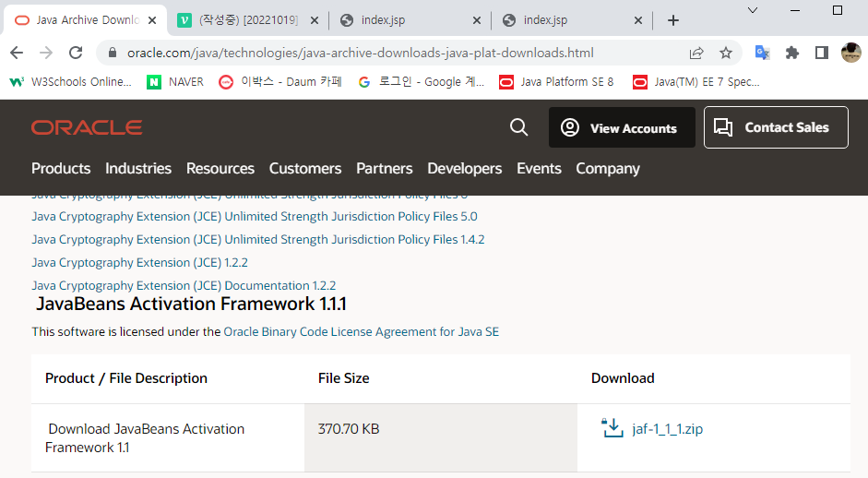Open the Google Translate extension icon
The image size is (868, 478).
pos(762,53)
